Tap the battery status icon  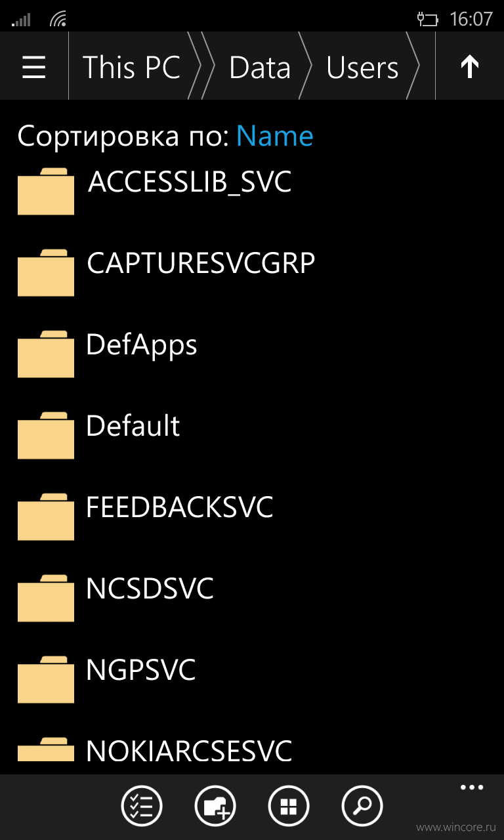427,20
